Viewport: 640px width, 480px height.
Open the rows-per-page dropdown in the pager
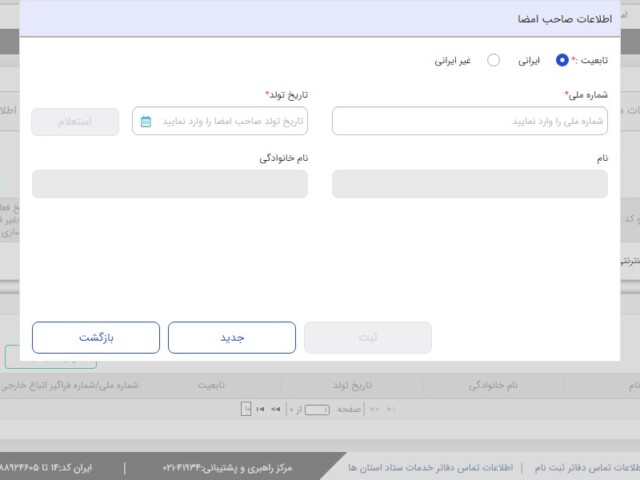coord(245,409)
